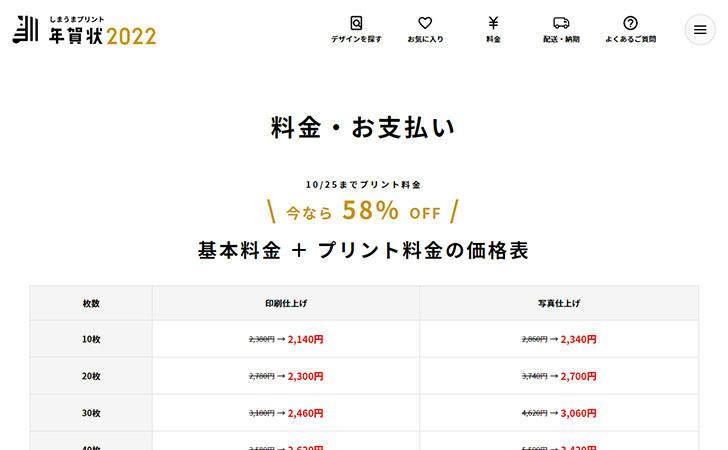This screenshot has height=450, width=728.
Task: Click the 2,300円 price for 20枚
Action: (x=305, y=376)
